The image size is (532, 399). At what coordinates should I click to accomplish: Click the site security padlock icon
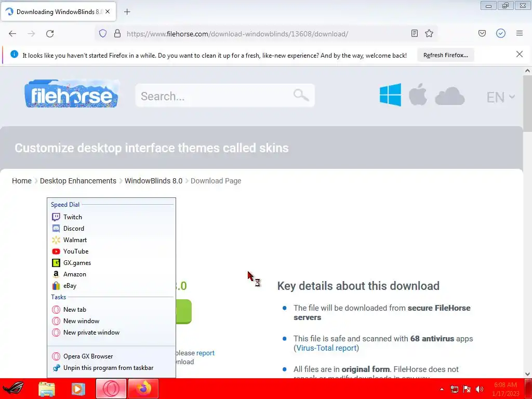pos(117,33)
